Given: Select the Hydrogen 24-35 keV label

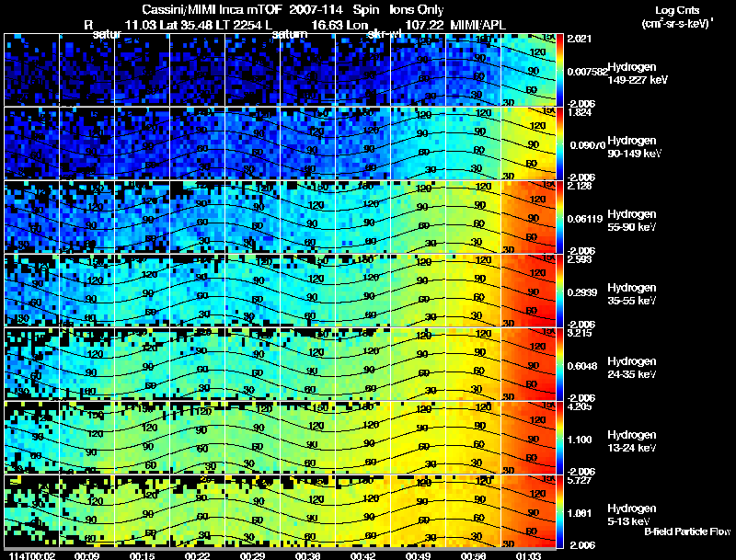Looking at the screenshot, I should click(632, 368).
